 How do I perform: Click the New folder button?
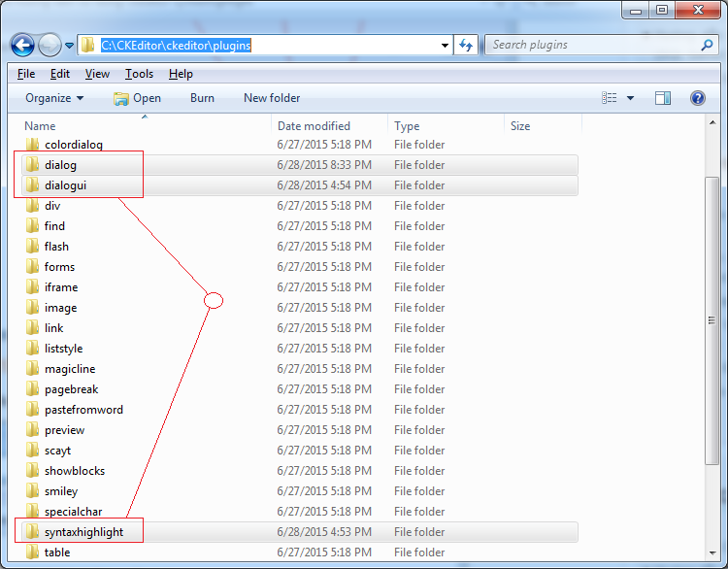coord(272,98)
